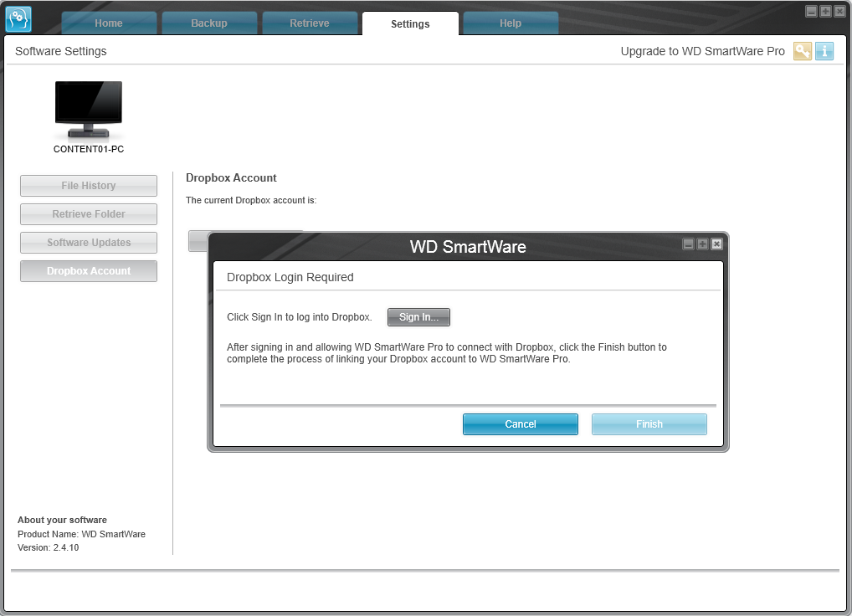This screenshot has height=616, width=852.
Task: Select the Dropbox Account button
Action: click(89, 270)
